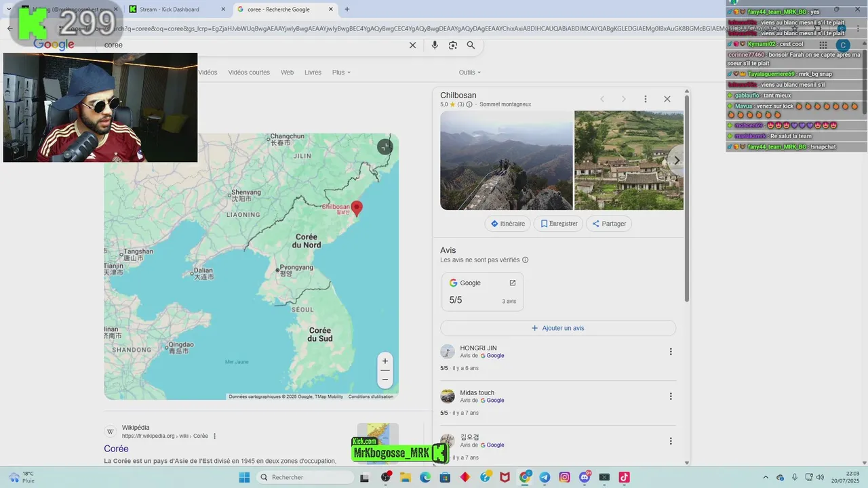Switch to Livres search tab

(x=313, y=73)
